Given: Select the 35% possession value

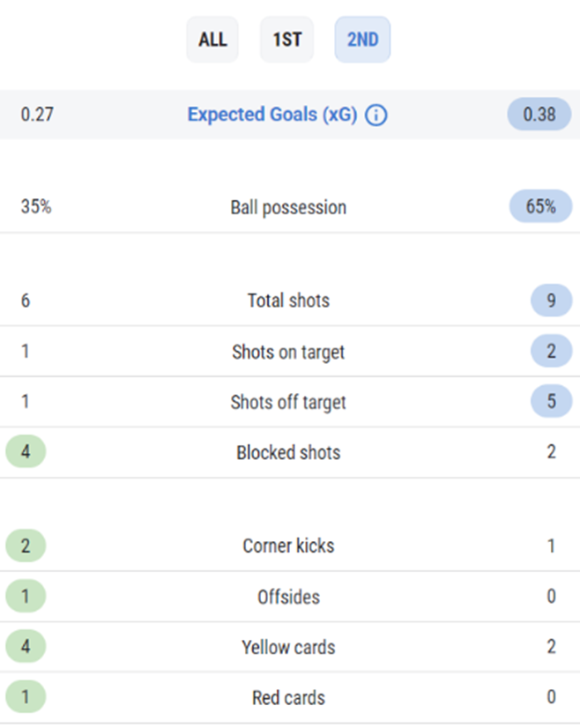Looking at the screenshot, I should [36, 206].
